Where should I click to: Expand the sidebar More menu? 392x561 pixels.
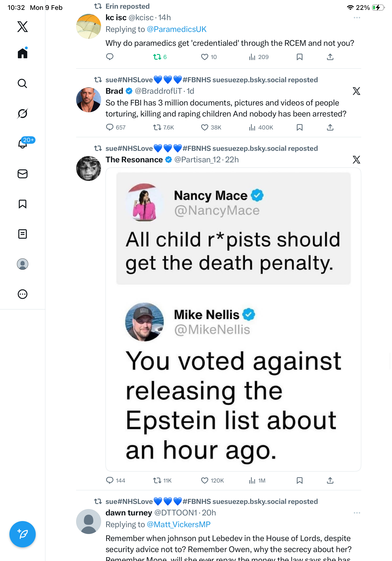[23, 294]
